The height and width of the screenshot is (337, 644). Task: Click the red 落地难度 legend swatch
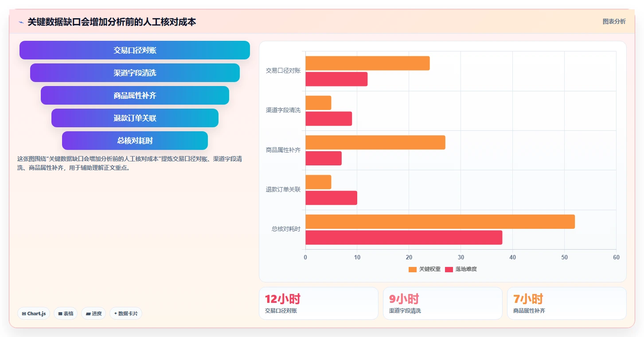point(449,269)
